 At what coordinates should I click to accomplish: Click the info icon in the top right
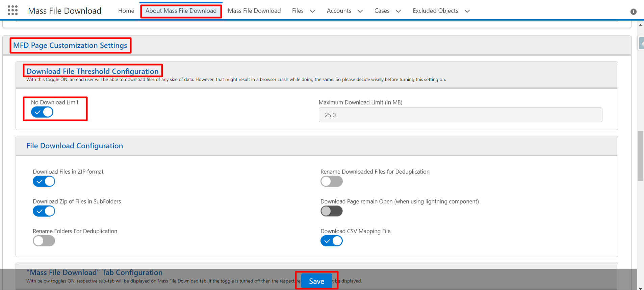click(x=634, y=11)
